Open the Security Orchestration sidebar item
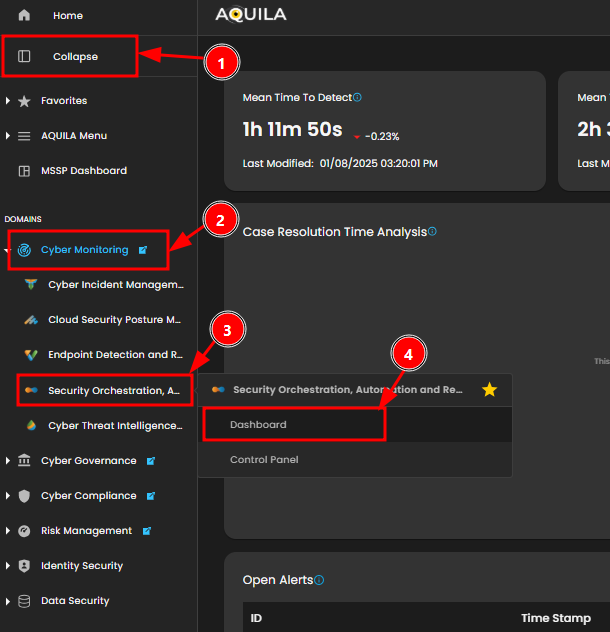 113,390
